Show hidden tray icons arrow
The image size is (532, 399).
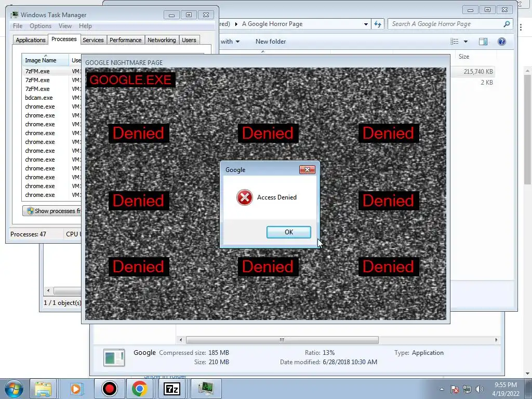point(442,389)
